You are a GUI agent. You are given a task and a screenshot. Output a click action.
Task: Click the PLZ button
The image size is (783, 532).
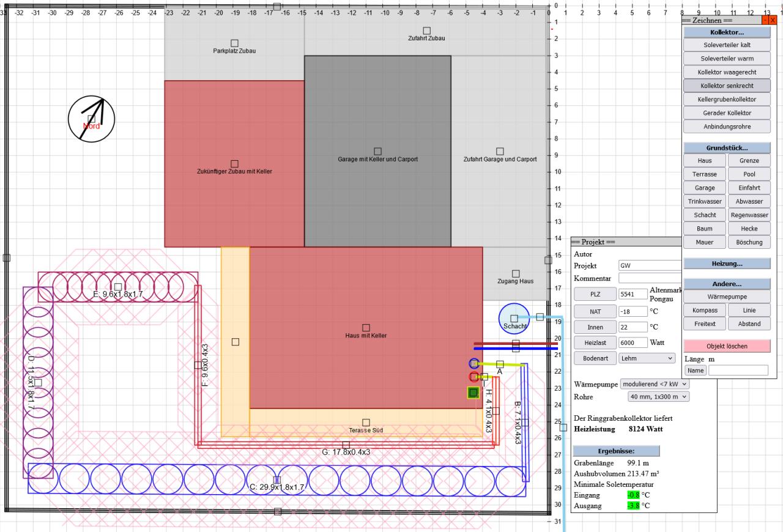(595, 294)
